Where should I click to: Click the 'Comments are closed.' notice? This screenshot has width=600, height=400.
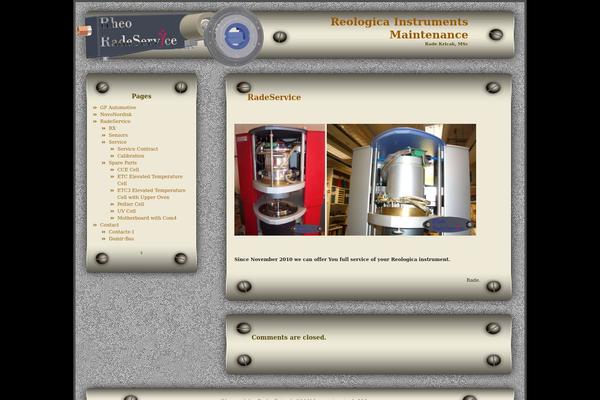[x=289, y=337]
